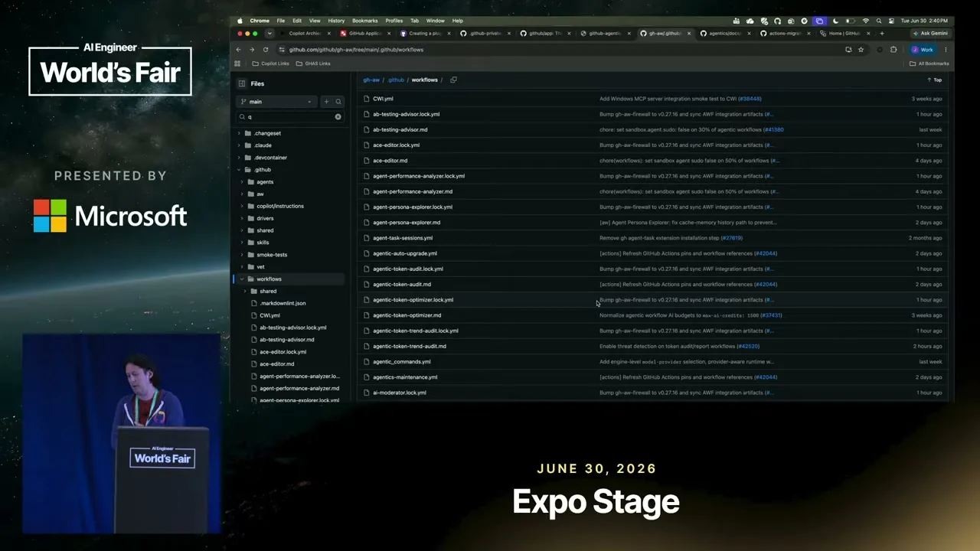Close the gh-aw/.github active tab

coord(689,34)
